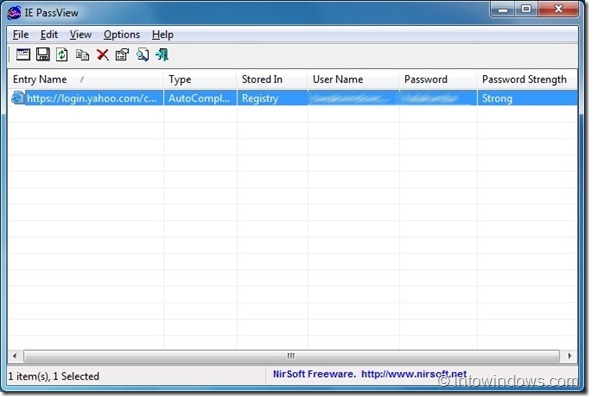
Task: Open the Edit menu
Action: point(49,35)
